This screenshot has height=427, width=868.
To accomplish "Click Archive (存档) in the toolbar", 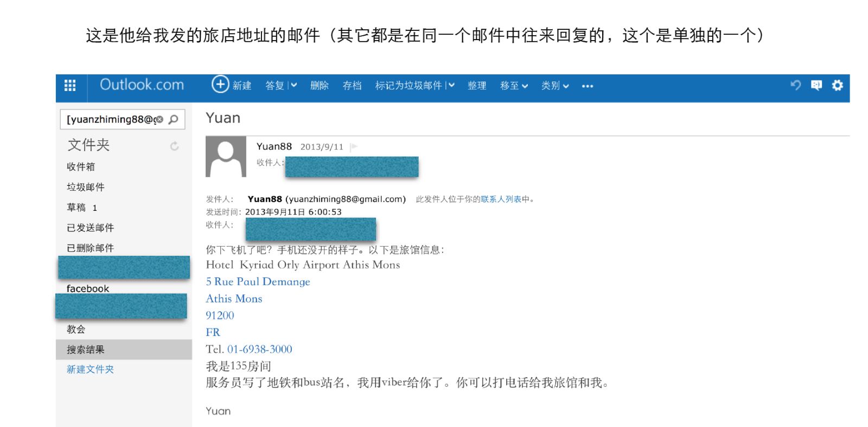I will pyautogui.click(x=352, y=86).
